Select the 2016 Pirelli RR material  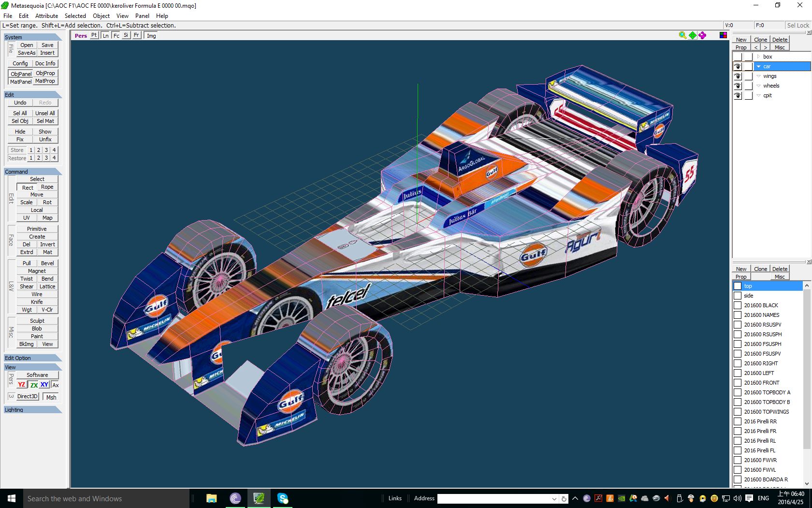tap(760, 421)
